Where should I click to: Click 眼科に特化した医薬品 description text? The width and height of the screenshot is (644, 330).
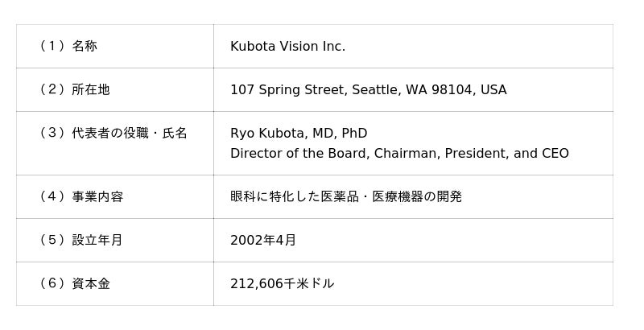click(346, 197)
